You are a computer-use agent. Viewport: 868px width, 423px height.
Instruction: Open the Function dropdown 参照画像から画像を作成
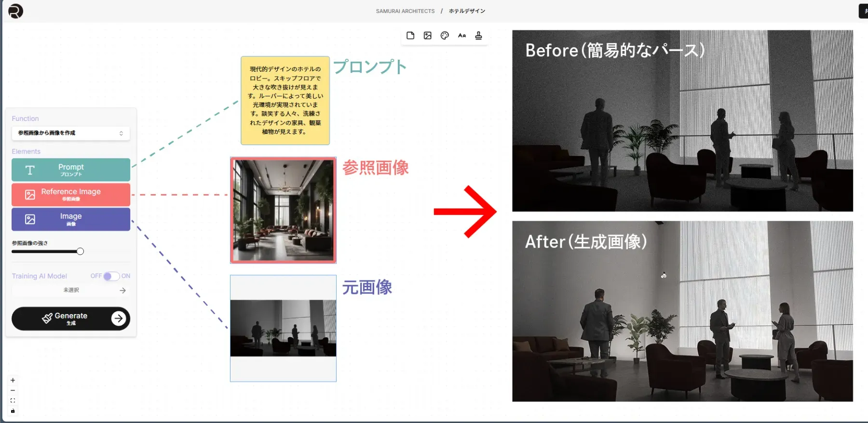71,133
